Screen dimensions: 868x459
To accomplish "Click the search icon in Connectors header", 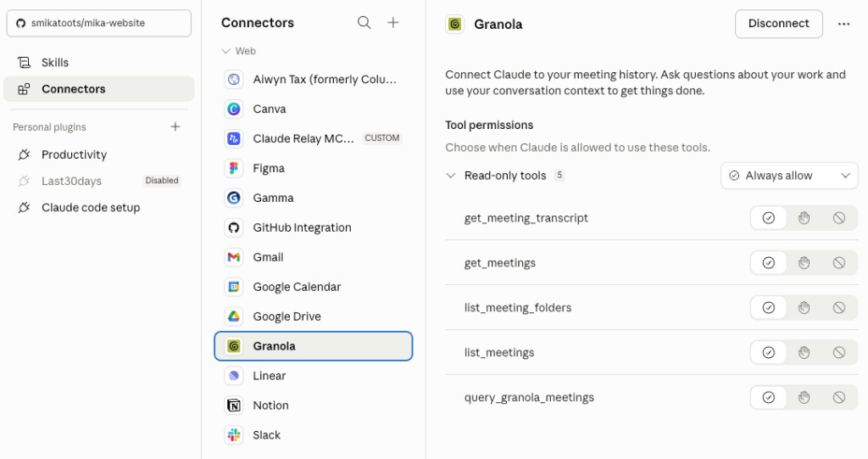I will point(364,23).
